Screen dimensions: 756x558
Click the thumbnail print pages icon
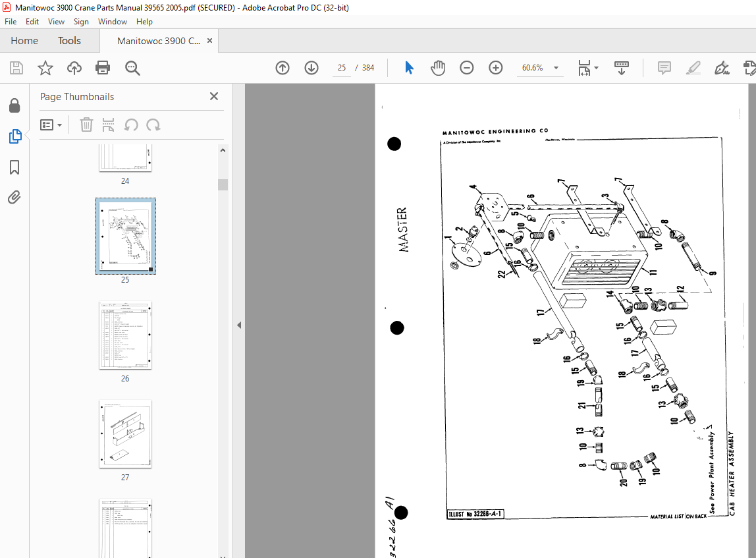pos(109,125)
